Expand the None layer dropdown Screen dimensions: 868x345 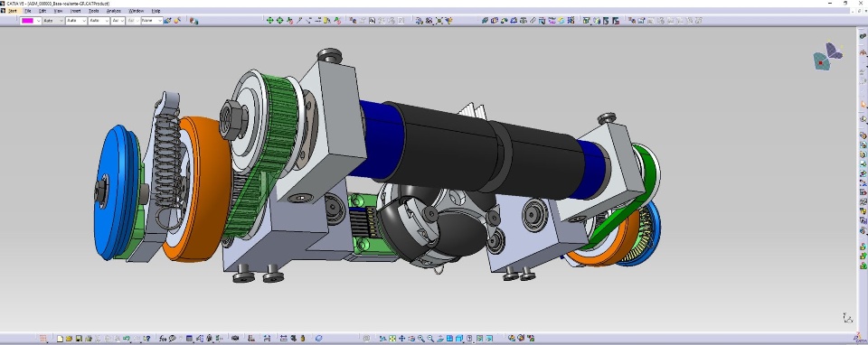(x=152, y=21)
